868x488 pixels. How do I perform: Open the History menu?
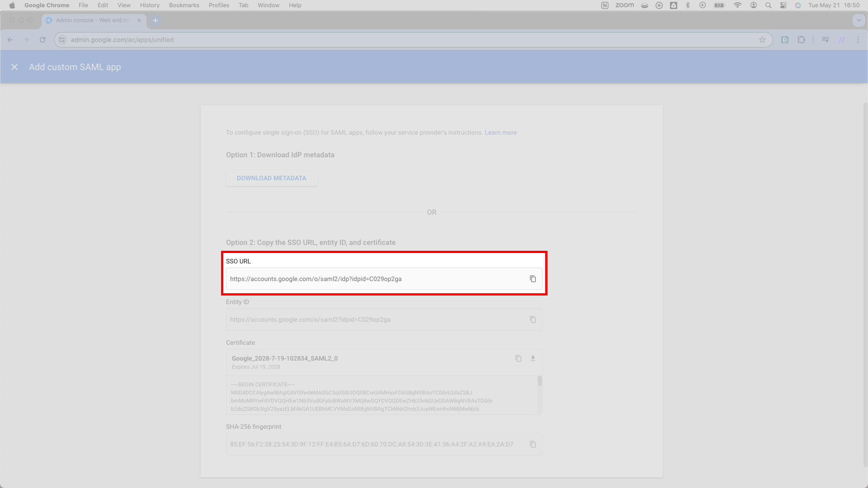coord(150,5)
